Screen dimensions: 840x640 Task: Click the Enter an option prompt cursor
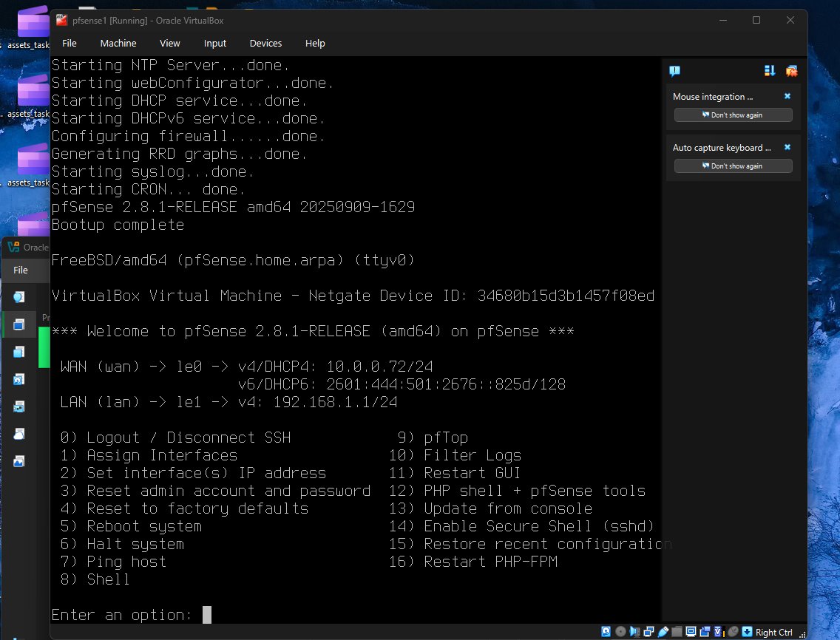click(207, 615)
